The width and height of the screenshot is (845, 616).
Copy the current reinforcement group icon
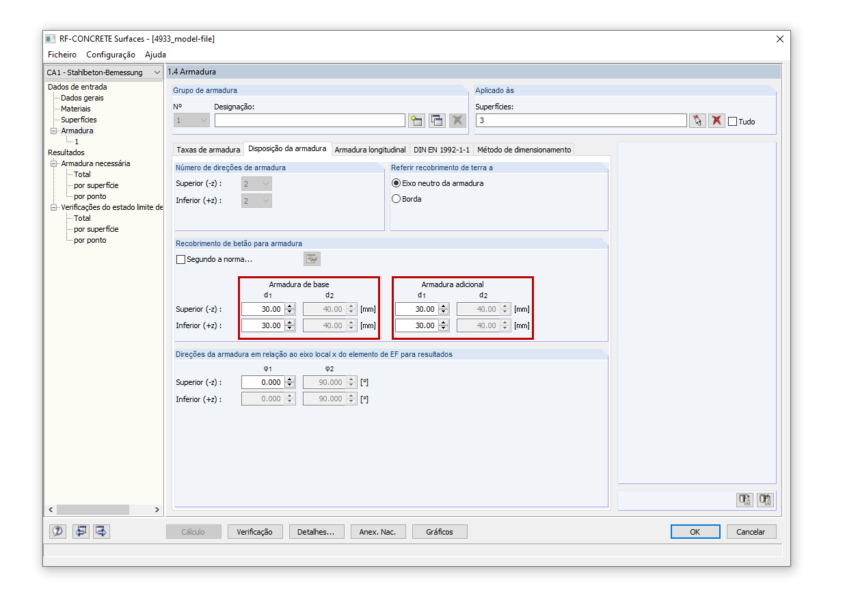point(437,120)
